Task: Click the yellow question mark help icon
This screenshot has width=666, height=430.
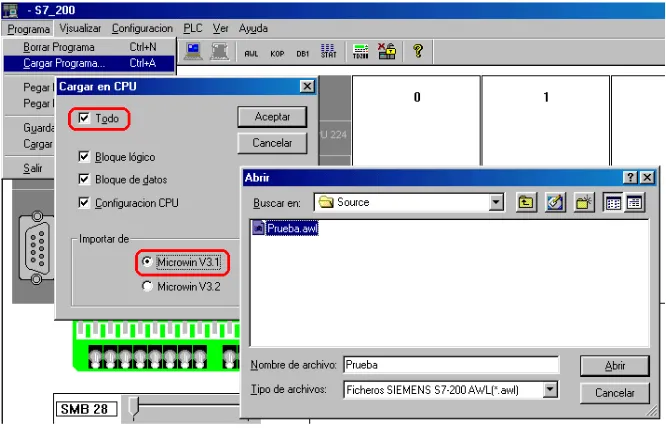Action: (x=418, y=51)
